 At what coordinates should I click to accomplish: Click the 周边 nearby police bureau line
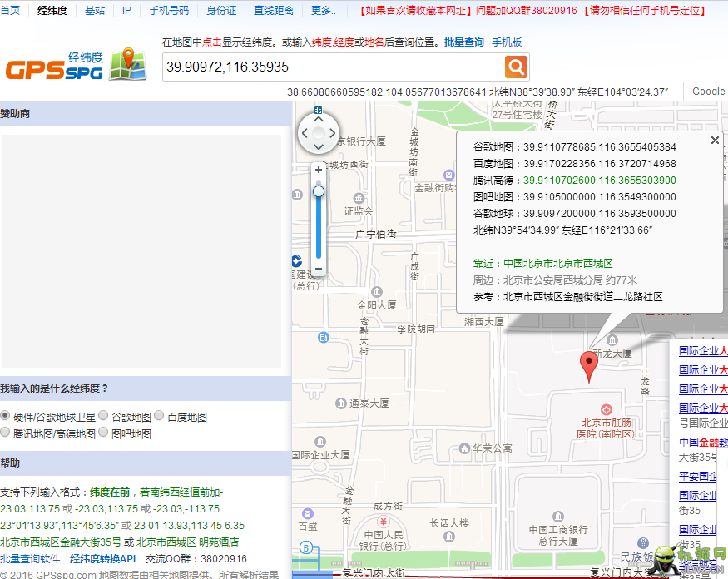[x=555, y=280]
